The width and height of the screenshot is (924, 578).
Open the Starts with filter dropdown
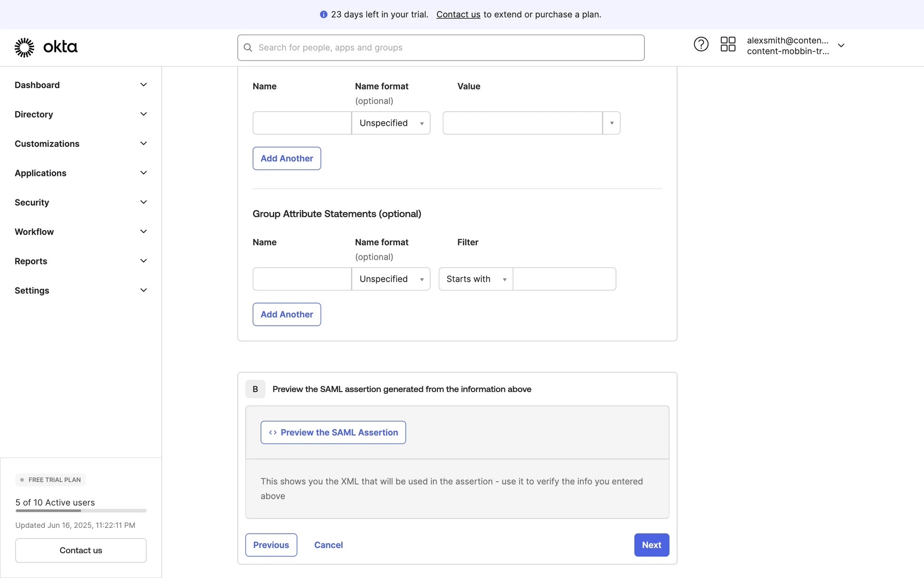tap(475, 279)
